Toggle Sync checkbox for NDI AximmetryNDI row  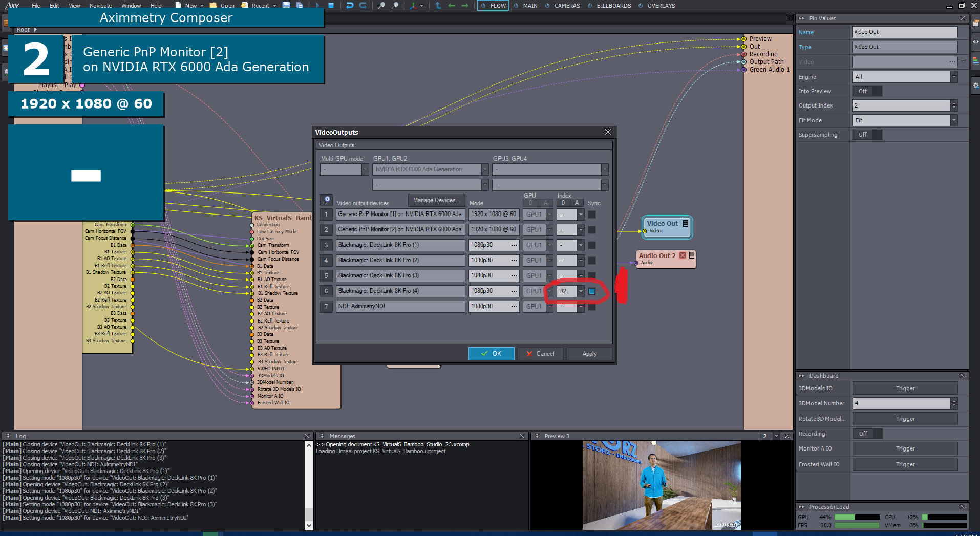[592, 307]
